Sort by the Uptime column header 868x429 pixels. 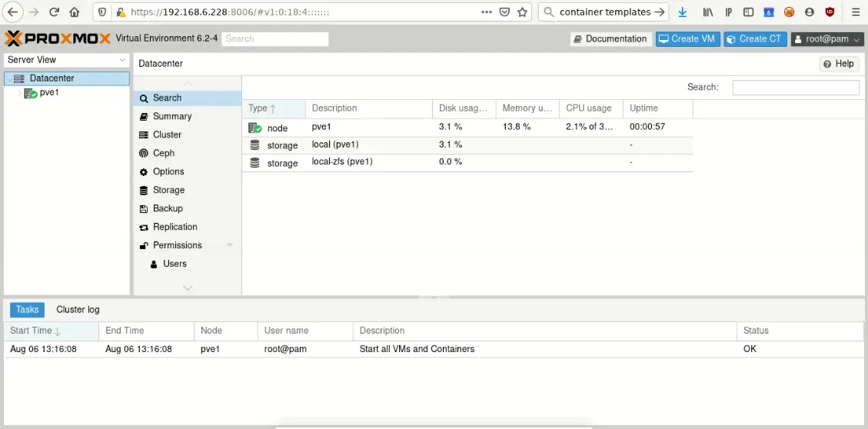[x=657, y=108]
